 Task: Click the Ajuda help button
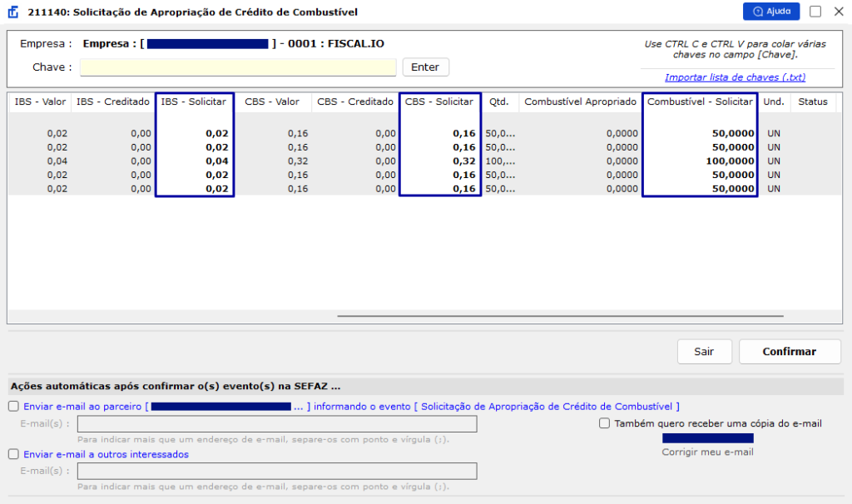point(771,12)
